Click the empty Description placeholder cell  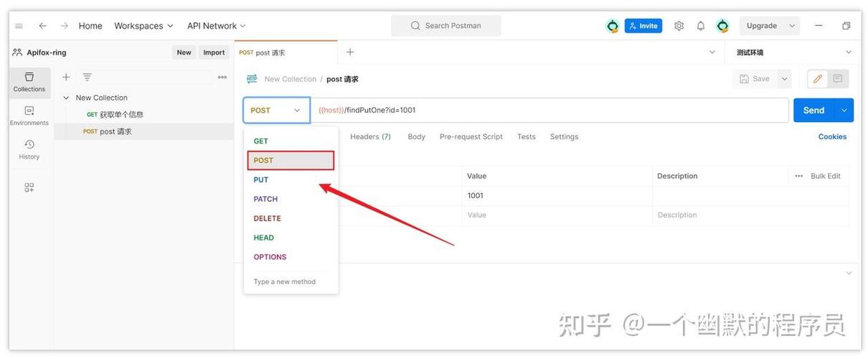tap(750, 215)
